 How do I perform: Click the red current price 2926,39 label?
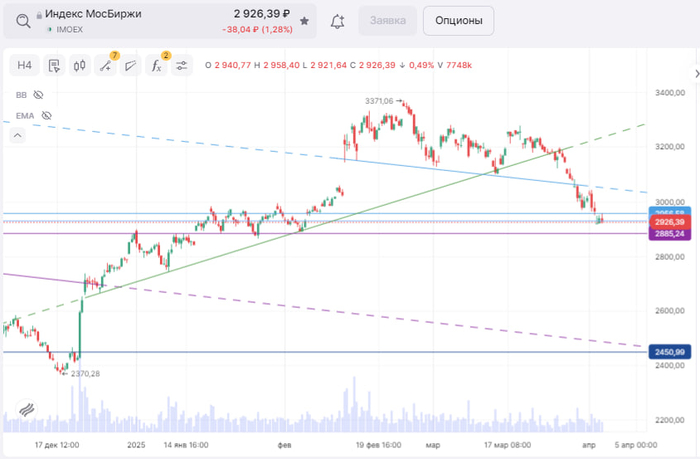669,222
